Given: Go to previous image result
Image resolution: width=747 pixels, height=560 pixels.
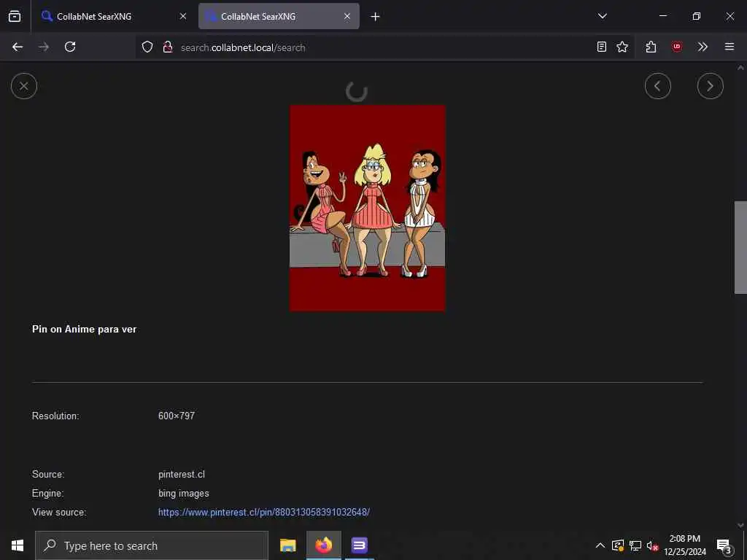Looking at the screenshot, I should coord(657,86).
